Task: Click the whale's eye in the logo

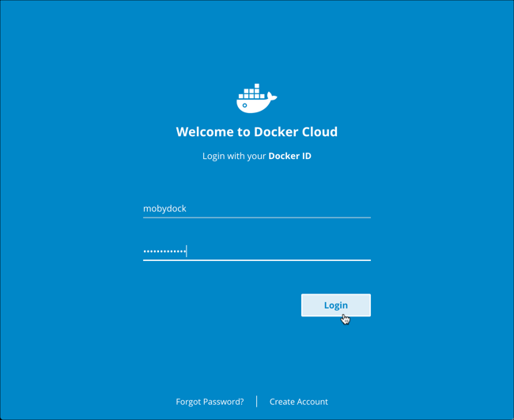Action: coord(245,105)
